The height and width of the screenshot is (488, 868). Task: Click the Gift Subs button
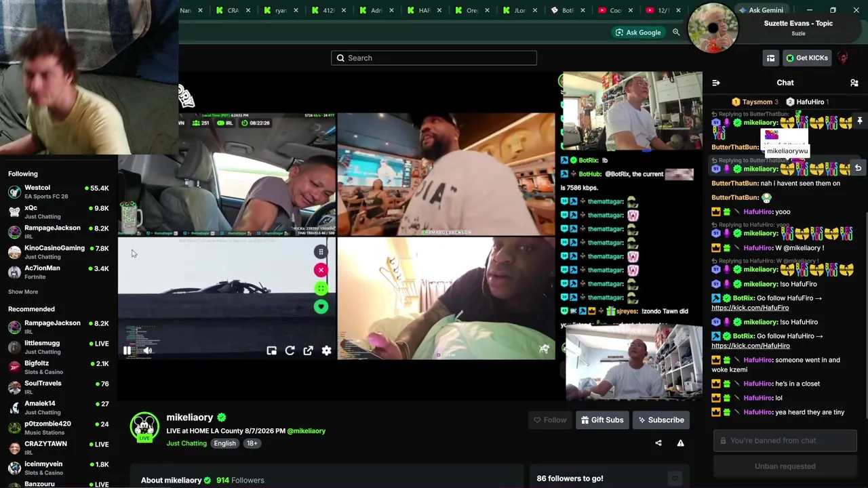coord(602,420)
